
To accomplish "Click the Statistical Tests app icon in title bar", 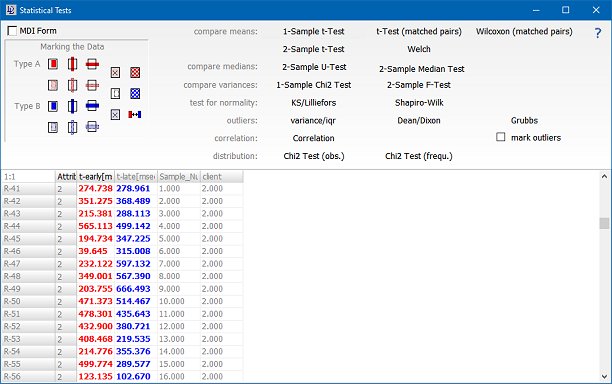I will click(x=11, y=10).
